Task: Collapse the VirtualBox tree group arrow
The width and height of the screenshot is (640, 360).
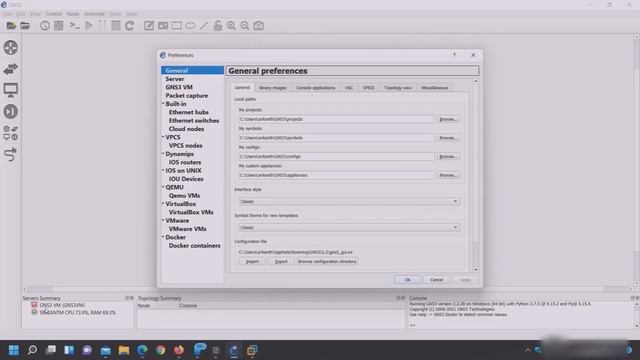Action: pos(163,204)
